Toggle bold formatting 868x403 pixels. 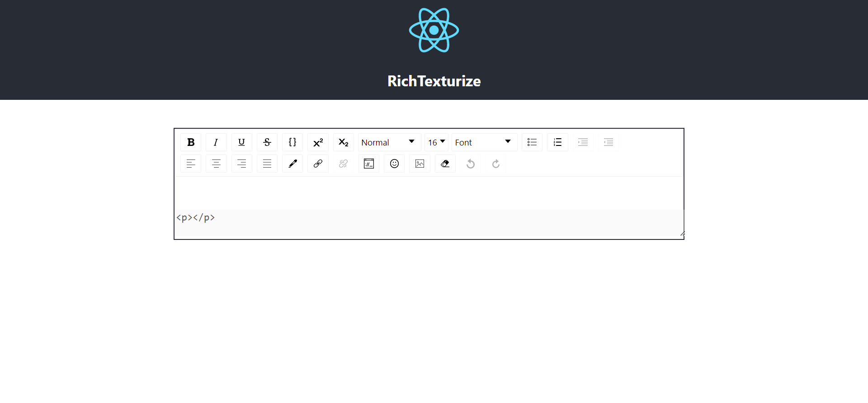pyautogui.click(x=191, y=142)
